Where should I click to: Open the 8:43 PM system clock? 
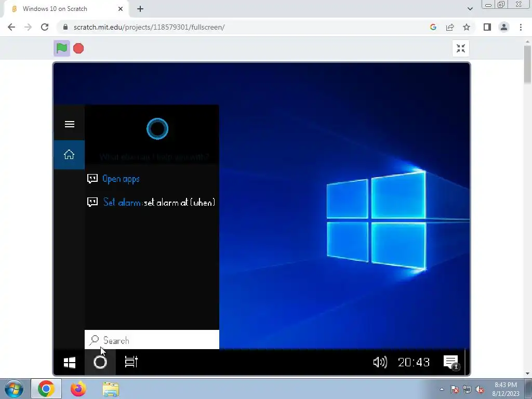coord(506,389)
